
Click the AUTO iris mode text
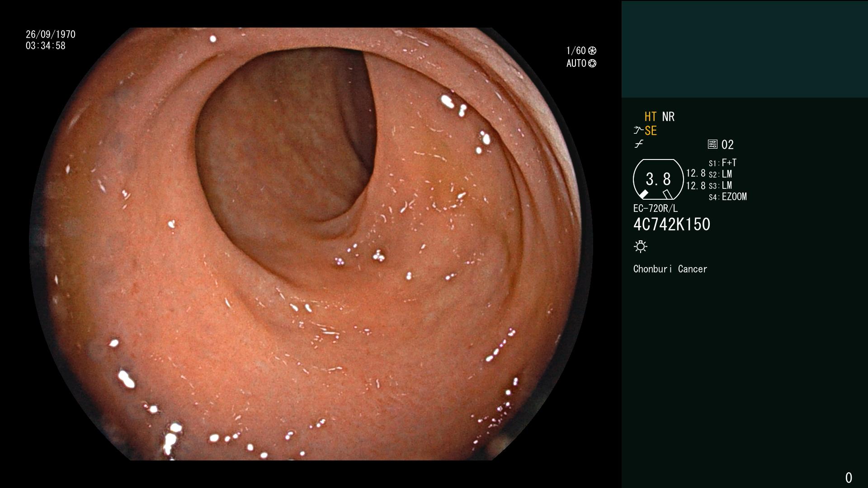click(576, 63)
